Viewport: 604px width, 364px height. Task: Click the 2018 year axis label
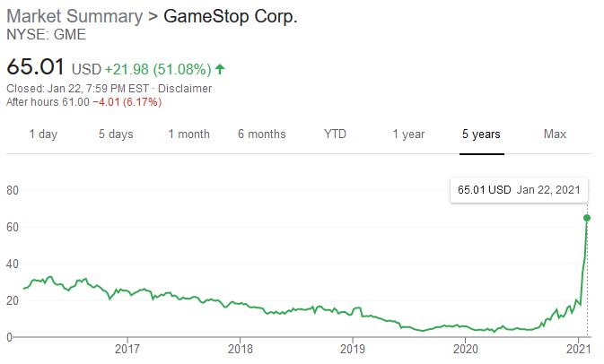pos(240,349)
